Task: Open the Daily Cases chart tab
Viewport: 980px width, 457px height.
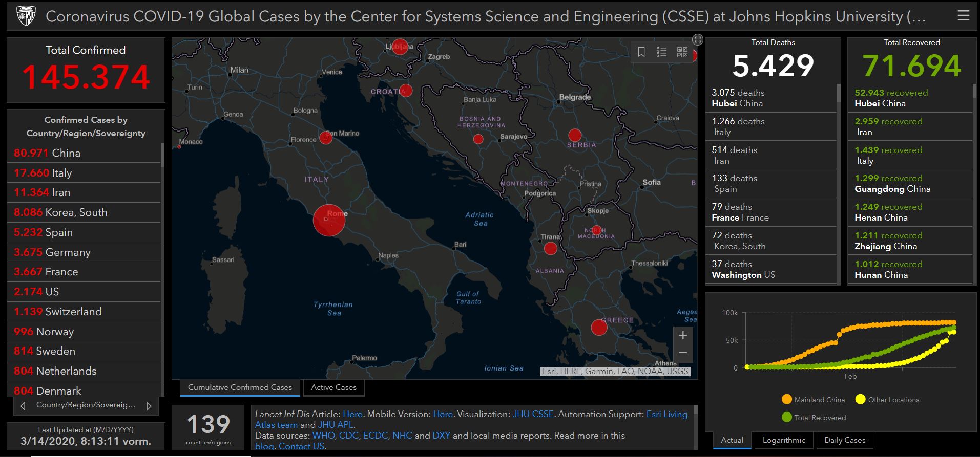Action: [x=845, y=440]
